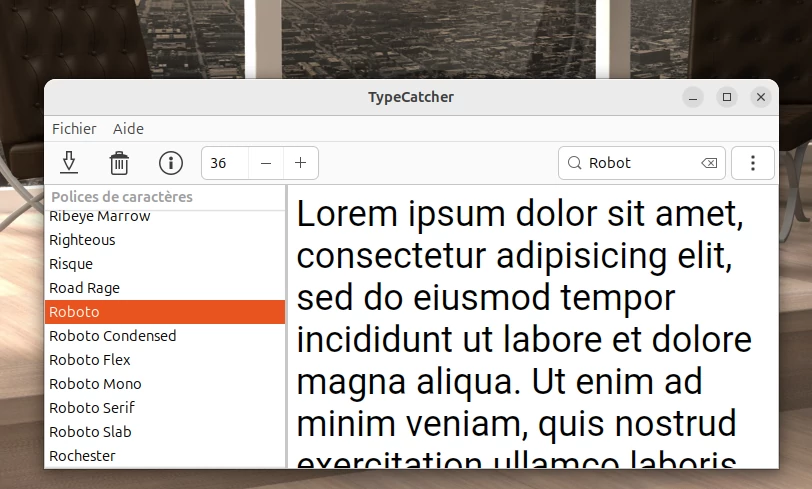The height and width of the screenshot is (489, 812).
Task: Select Righteous font in list
Action: click(165, 240)
